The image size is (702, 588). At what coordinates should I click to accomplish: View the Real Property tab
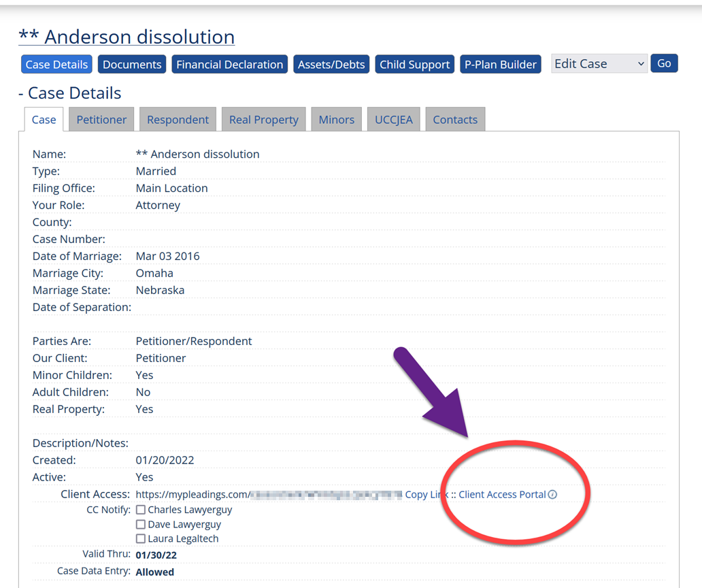[263, 119]
